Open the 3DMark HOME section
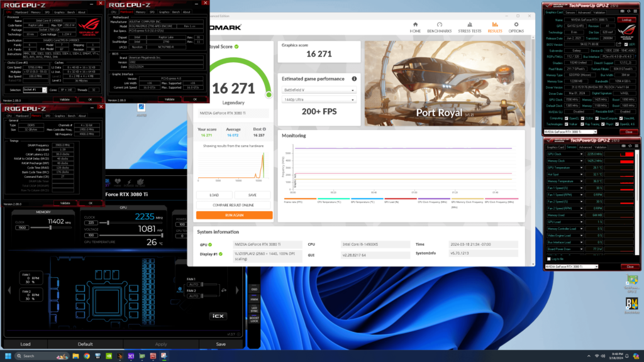This screenshot has height=362, width=644. point(415,28)
